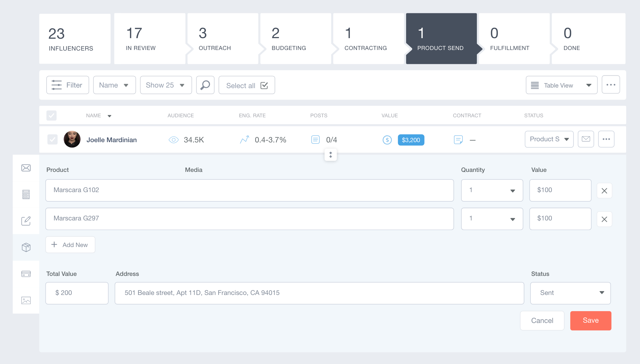
Task: Open Joelle Mardinian row more options
Action: 606,139
